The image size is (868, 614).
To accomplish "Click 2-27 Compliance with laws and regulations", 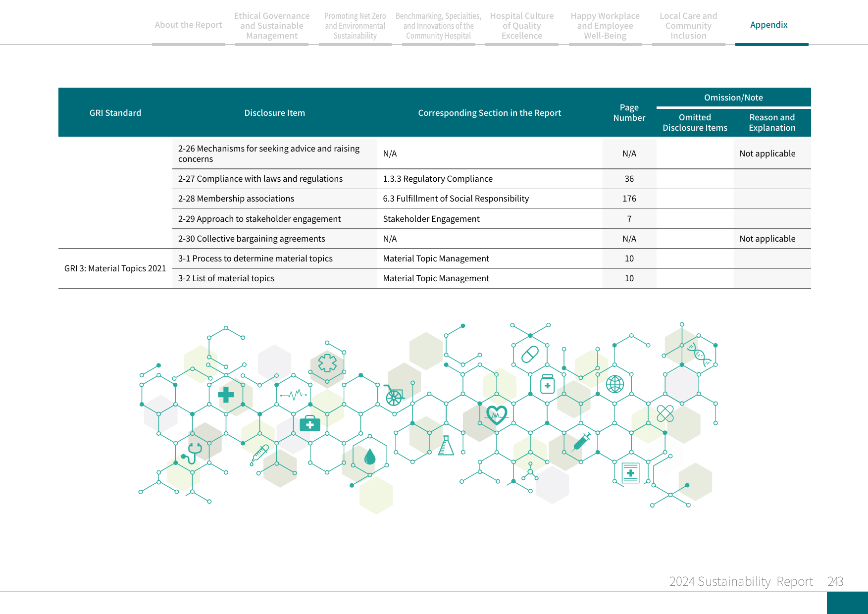I will pyautogui.click(x=260, y=179).
